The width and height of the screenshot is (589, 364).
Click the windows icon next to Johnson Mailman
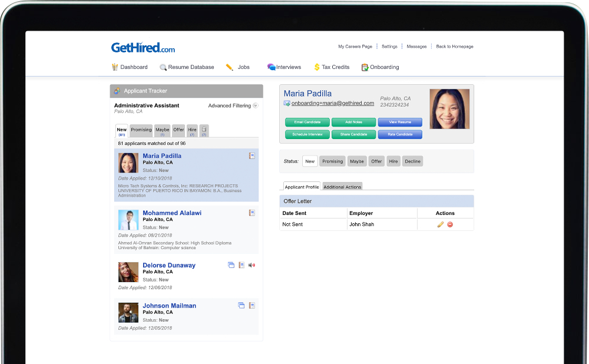point(241,306)
